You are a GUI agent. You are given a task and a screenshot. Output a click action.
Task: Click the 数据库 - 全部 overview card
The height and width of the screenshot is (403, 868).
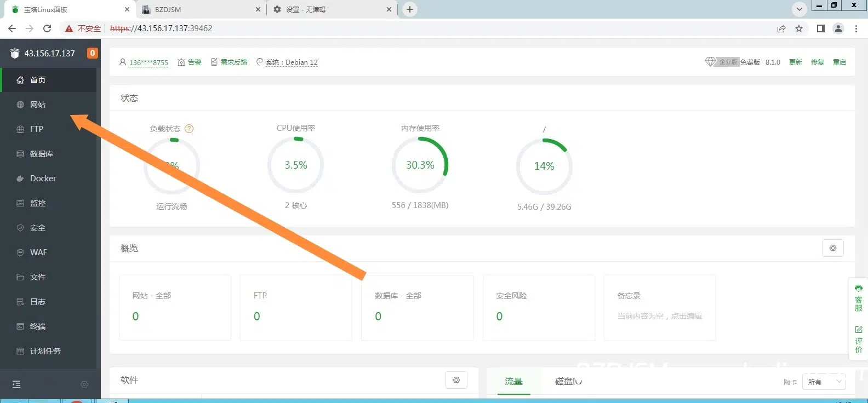tap(418, 308)
